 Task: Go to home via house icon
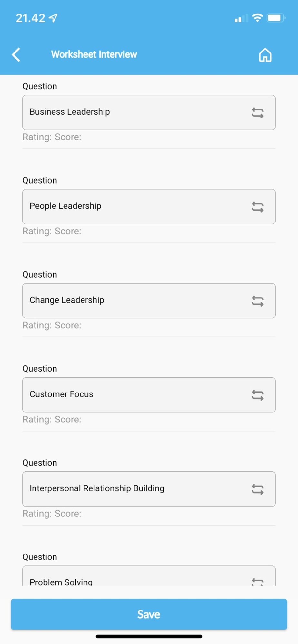(x=265, y=55)
